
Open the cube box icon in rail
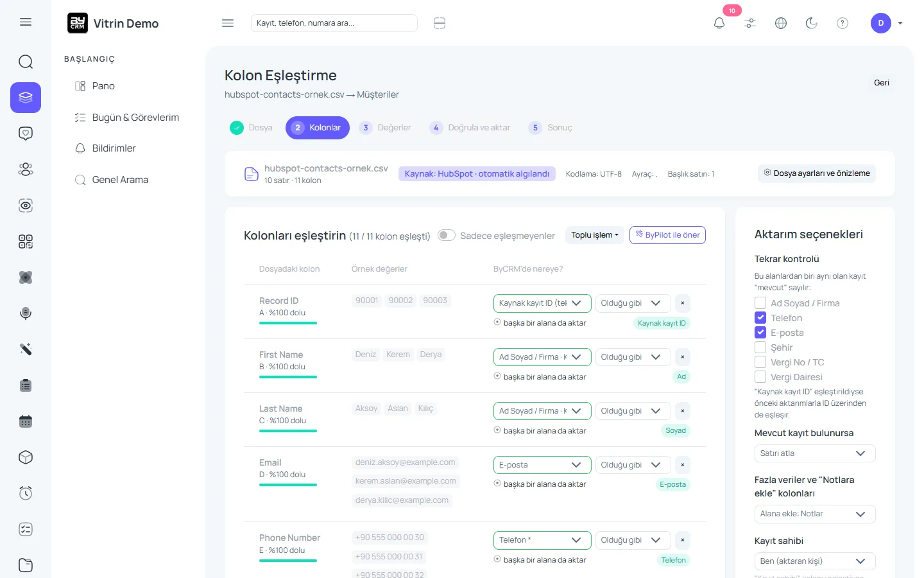coord(26,457)
